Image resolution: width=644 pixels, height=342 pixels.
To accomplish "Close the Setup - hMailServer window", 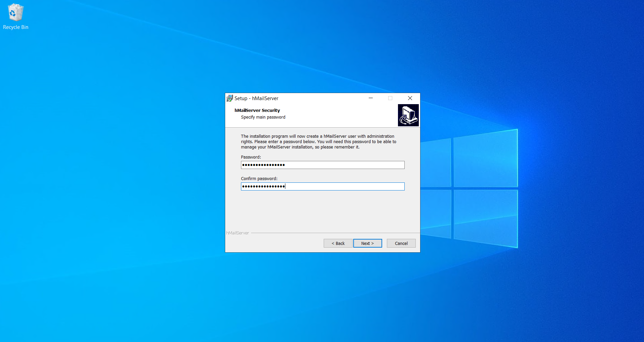I will 410,98.
